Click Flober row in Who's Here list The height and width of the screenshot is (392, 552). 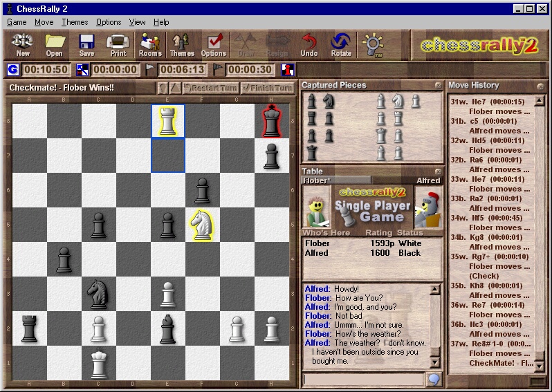(371, 243)
